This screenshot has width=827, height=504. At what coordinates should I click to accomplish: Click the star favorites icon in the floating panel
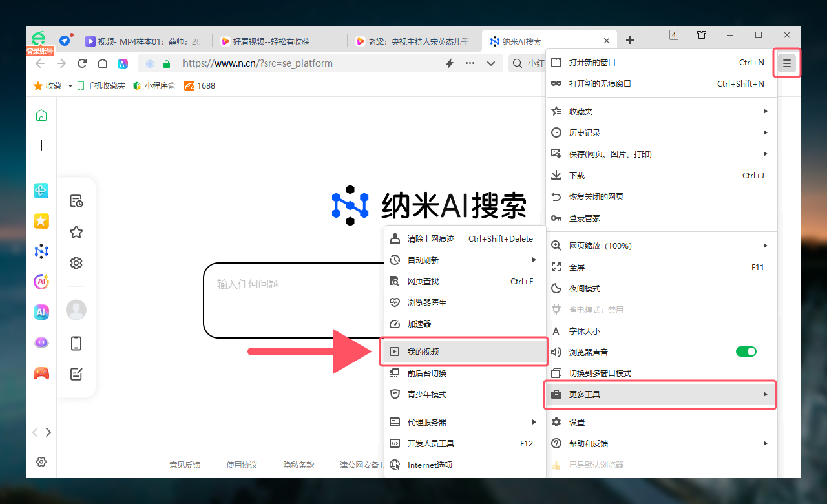point(76,232)
